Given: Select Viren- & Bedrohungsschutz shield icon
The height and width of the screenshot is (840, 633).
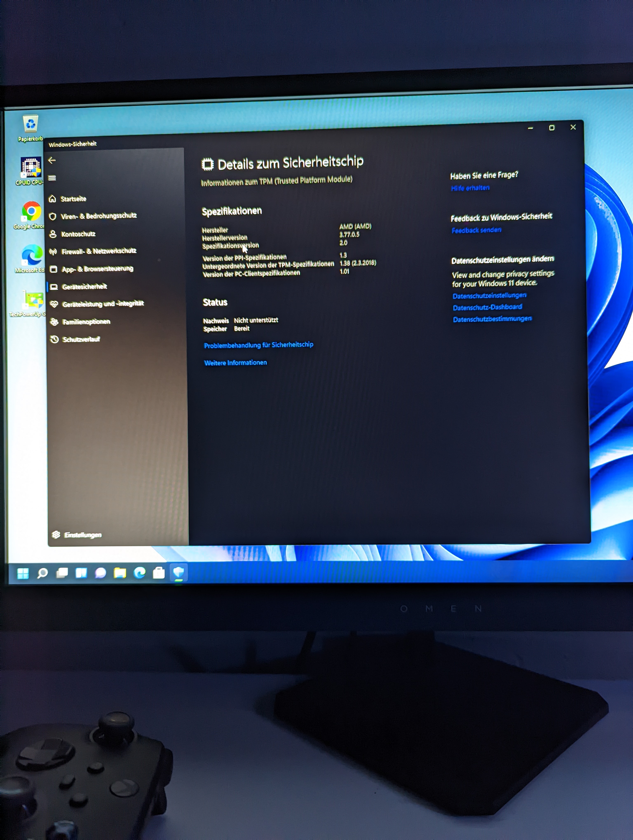Looking at the screenshot, I should pos(53,216).
